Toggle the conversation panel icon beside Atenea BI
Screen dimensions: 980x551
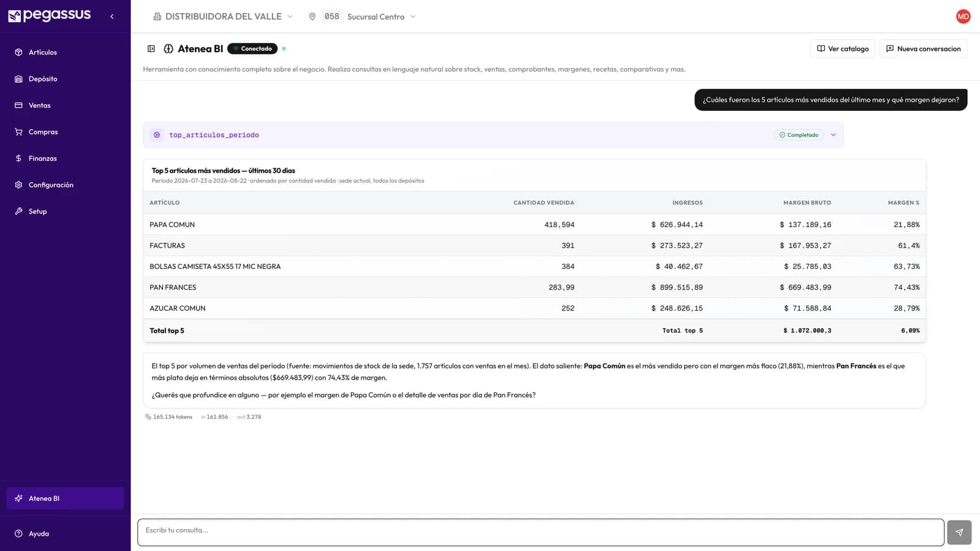click(x=151, y=48)
